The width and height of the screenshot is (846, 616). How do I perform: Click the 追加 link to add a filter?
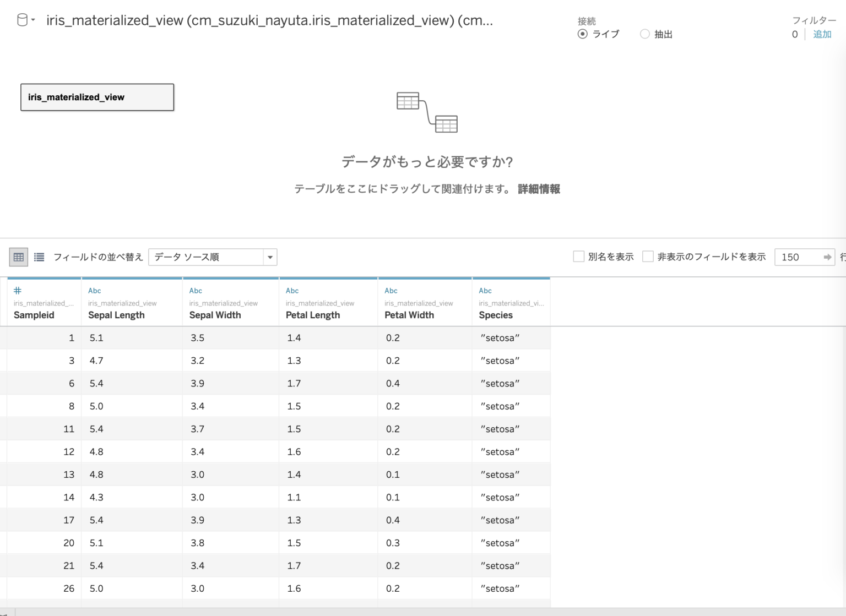click(822, 34)
